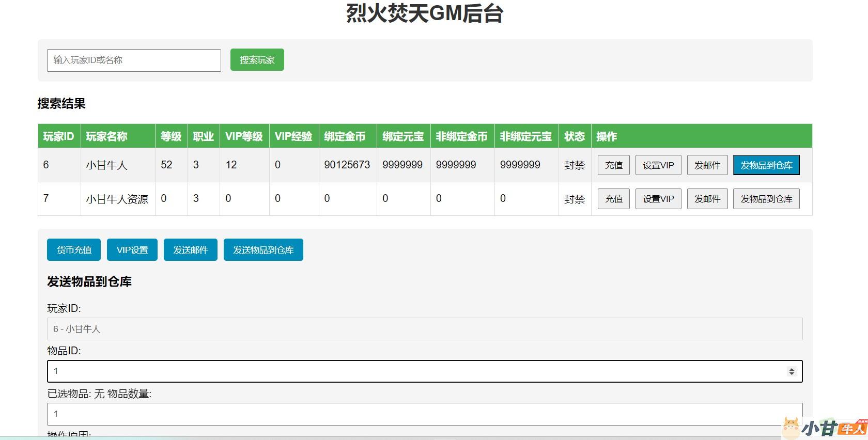Click 发邮件 for player 小甘牛人资源
Screen dimensions: 868x440
[707, 199]
